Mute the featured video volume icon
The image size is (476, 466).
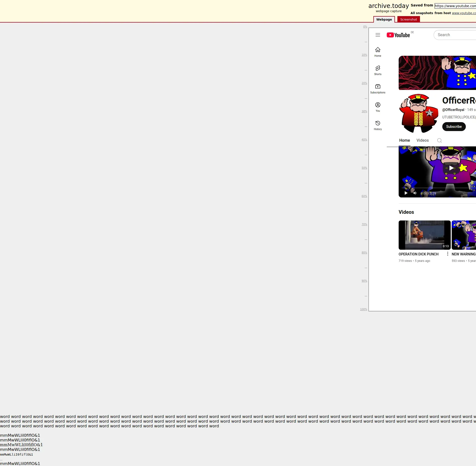(x=415, y=193)
